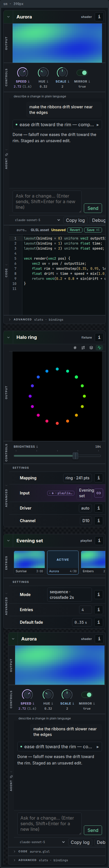
Task: Show SPEED info in top Aurora controls
Action: point(29,81)
